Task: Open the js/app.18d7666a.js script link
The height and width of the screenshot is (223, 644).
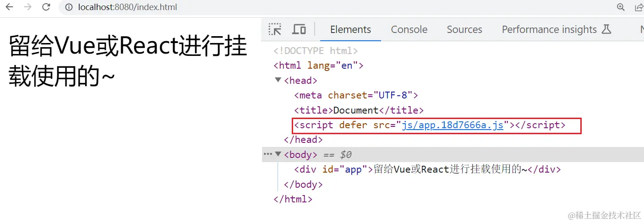Action: coord(453,125)
